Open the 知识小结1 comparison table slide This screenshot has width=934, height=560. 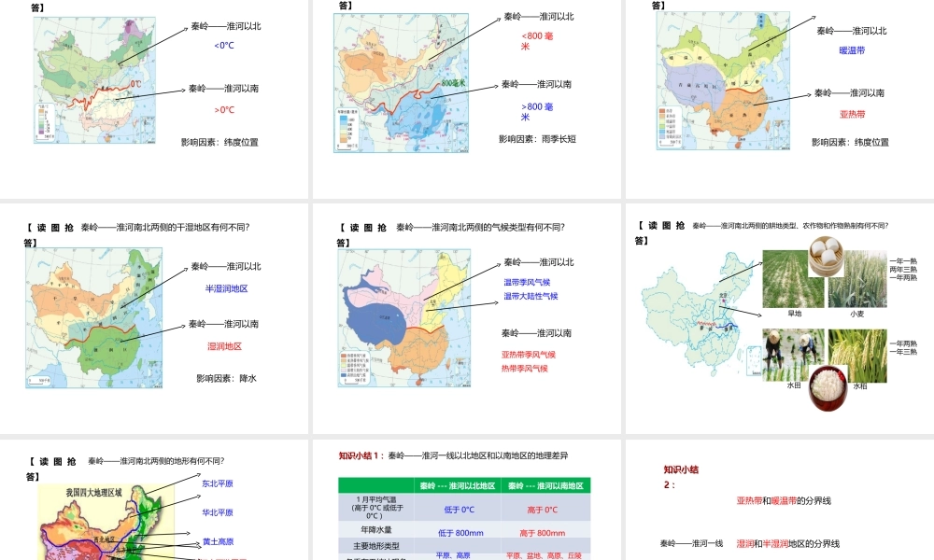(x=466, y=500)
